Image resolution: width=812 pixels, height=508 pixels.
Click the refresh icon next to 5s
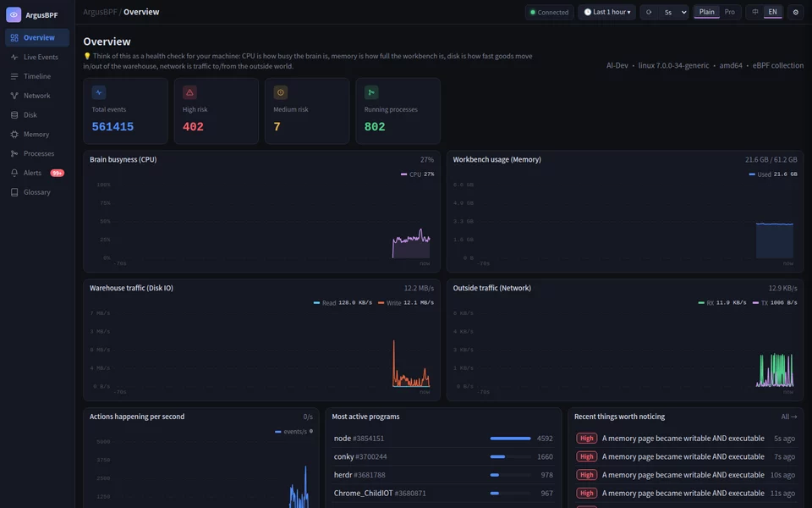coord(649,12)
